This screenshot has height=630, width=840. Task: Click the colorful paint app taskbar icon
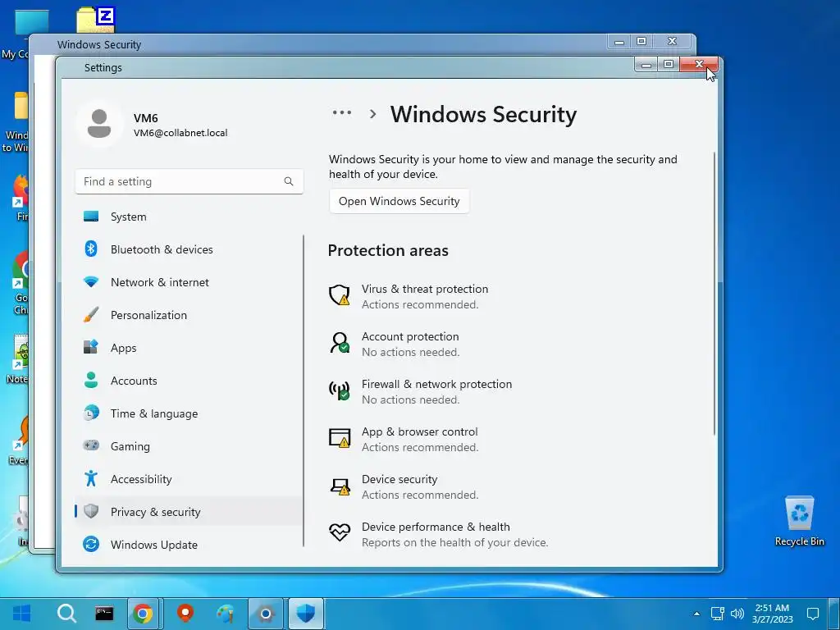[x=226, y=614]
